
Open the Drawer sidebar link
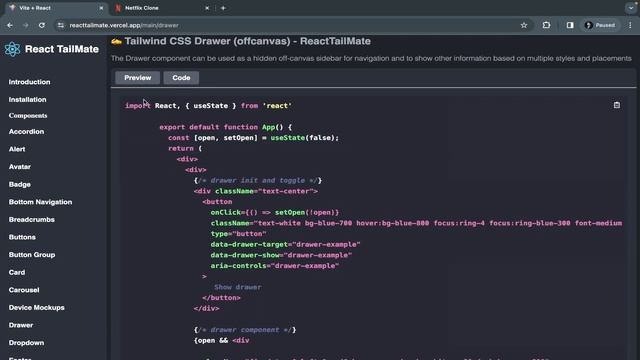coord(21,325)
